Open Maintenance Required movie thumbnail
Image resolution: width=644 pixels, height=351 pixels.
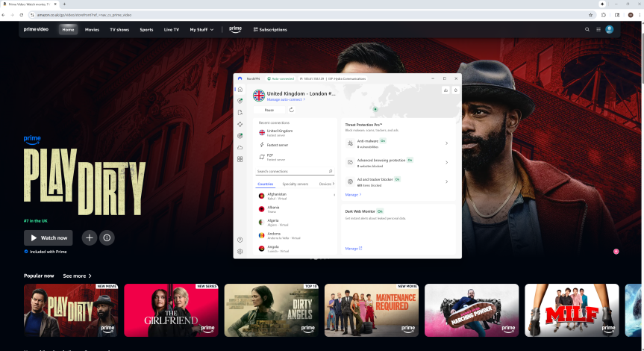pos(372,311)
